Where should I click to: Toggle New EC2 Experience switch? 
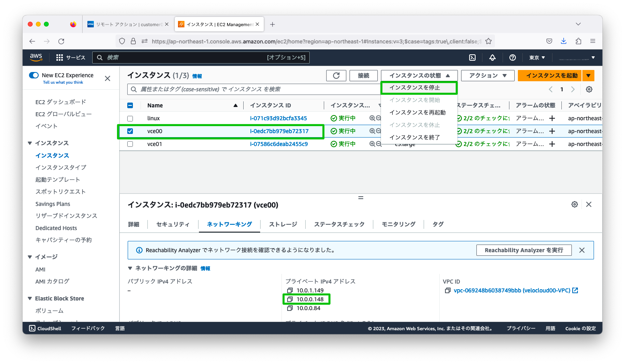click(34, 75)
